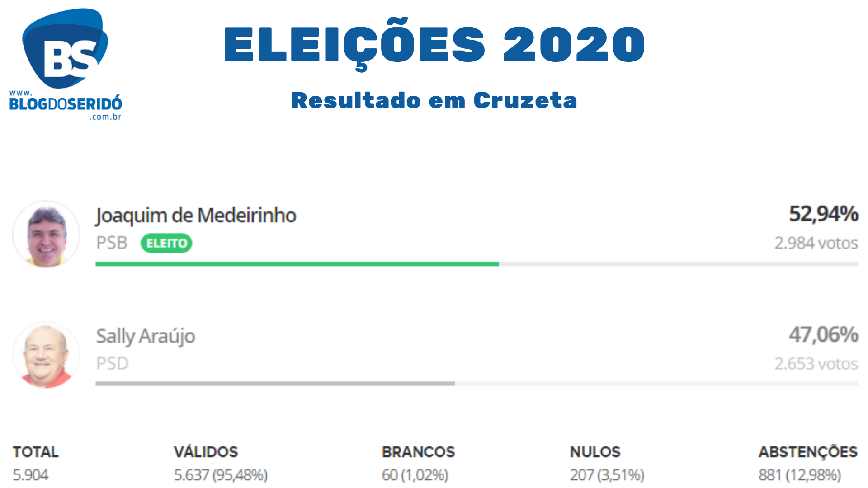
Task: Click the ELEIÇÕES 2020 headline
Action: click(434, 44)
